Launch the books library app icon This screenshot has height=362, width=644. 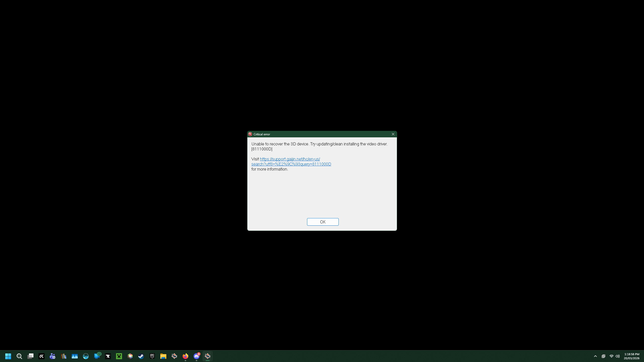click(x=63, y=356)
